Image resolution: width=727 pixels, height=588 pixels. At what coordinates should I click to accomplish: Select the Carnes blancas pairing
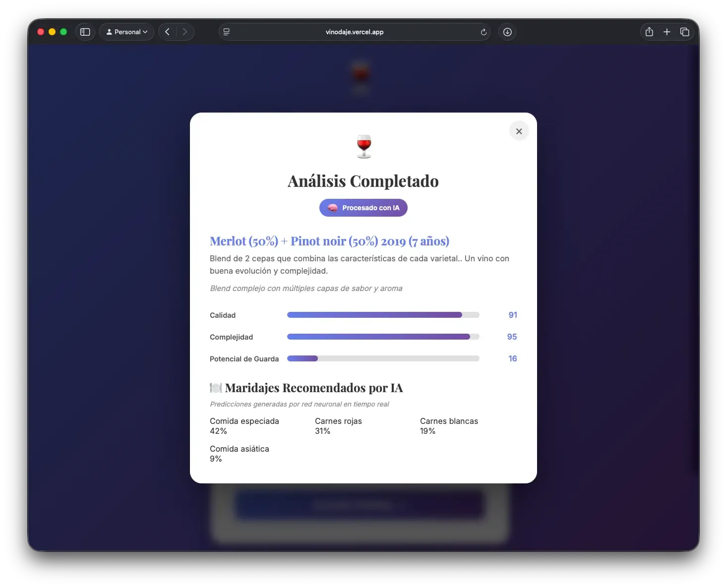click(x=449, y=426)
